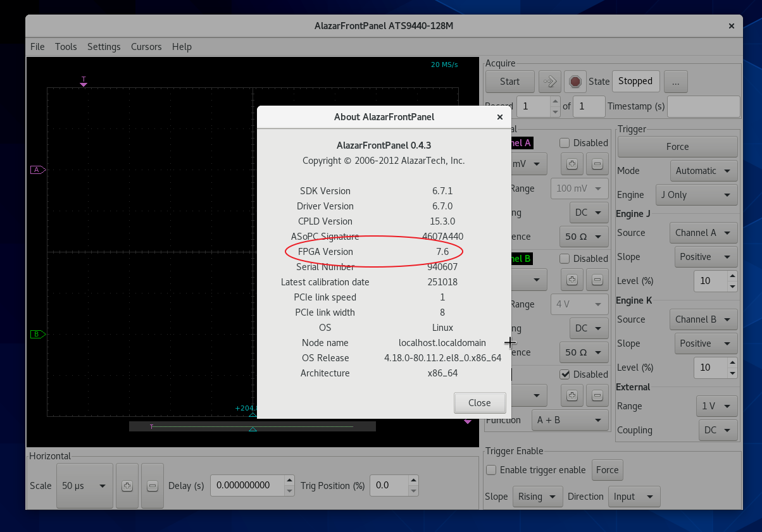The height and width of the screenshot is (532, 762).
Task: Click the ellipsis button next to Stopped
Action: point(676,81)
